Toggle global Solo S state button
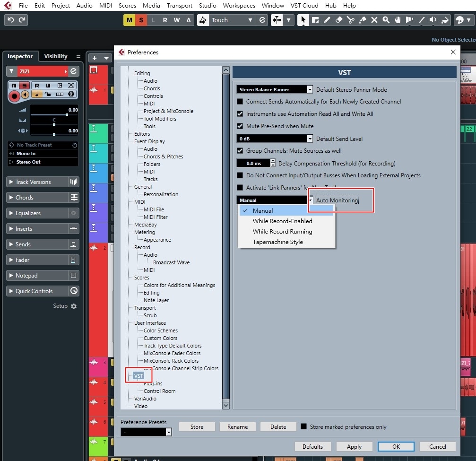Screen dimensions: 476x461 (x=141, y=20)
